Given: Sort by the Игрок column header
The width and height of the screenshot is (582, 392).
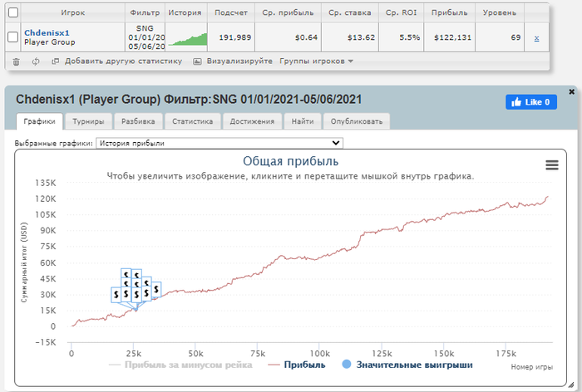Looking at the screenshot, I should [x=73, y=12].
